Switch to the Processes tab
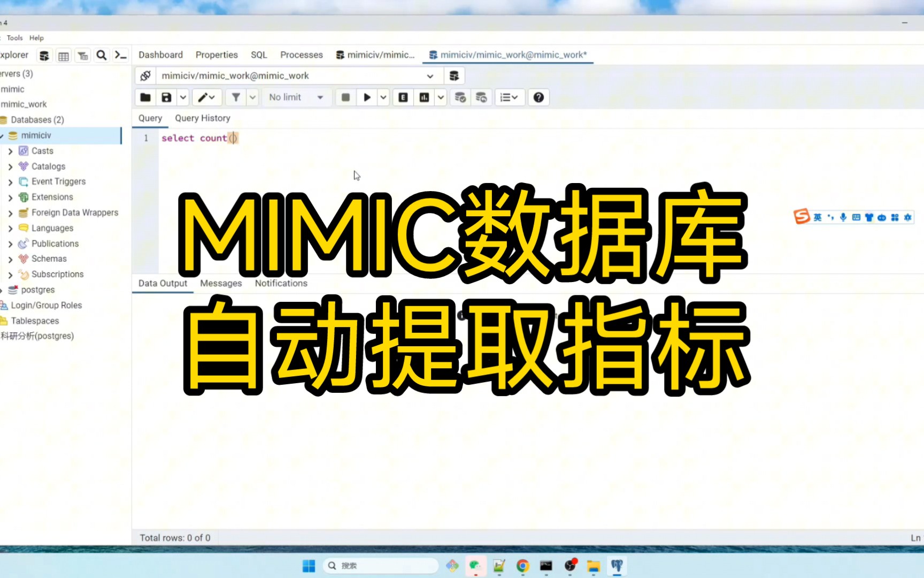 pyautogui.click(x=302, y=55)
